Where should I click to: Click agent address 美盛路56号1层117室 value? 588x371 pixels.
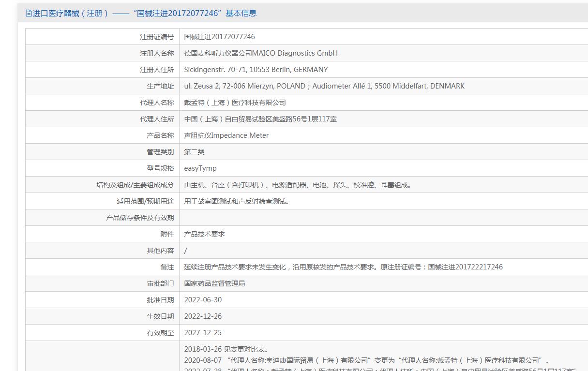tap(260, 119)
